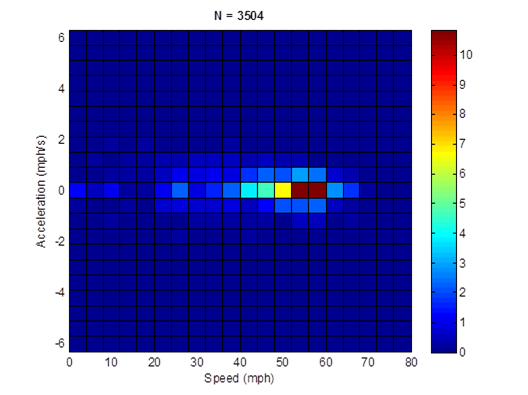528x395 pixels.
Task: Click x-axis tick label "0" under the plot
Action: [69, 363]
